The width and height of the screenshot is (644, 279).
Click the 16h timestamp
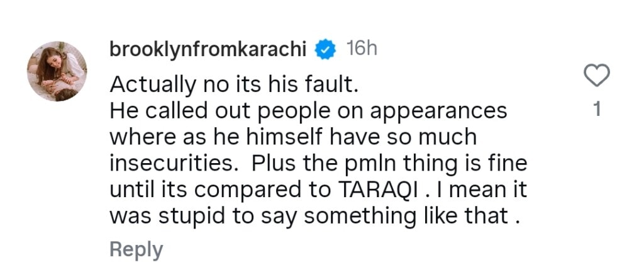362,49
